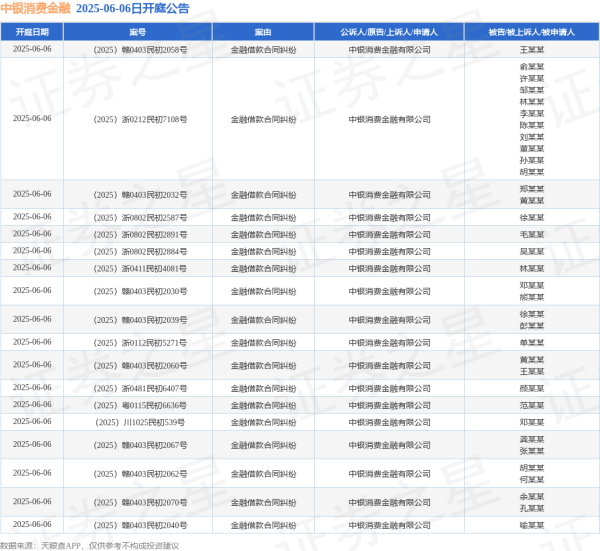Select case number 浙0411民初4081号
Viewport: 600px width, 551px height.
140,269
